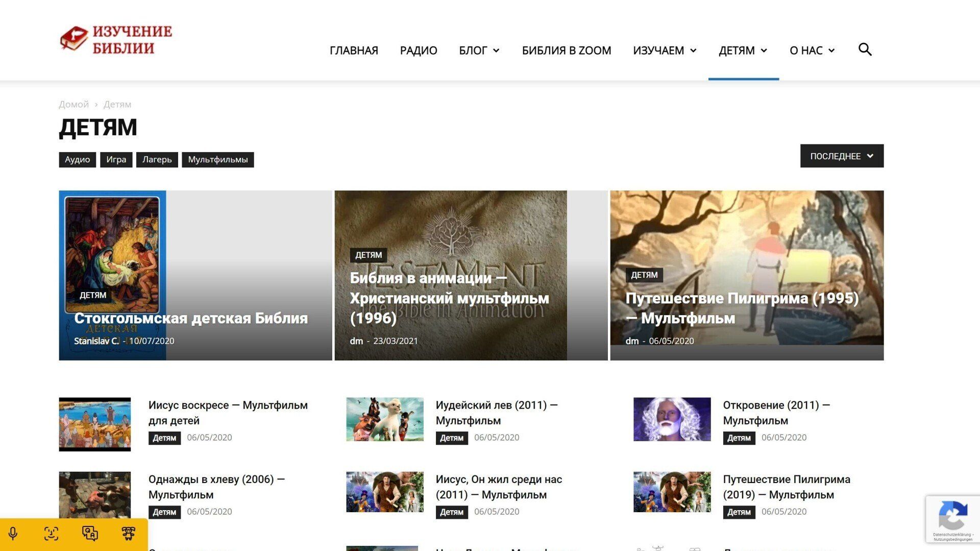Screen dimensions: 980x551
Task: Click the doll icon in the yellow toolbar
Action: point(129,534)
